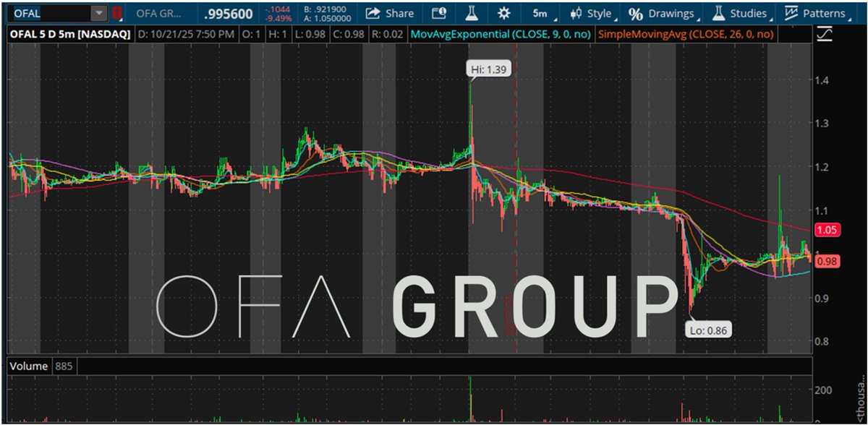
Task: Open the Style menu
Action: [594, 13]
